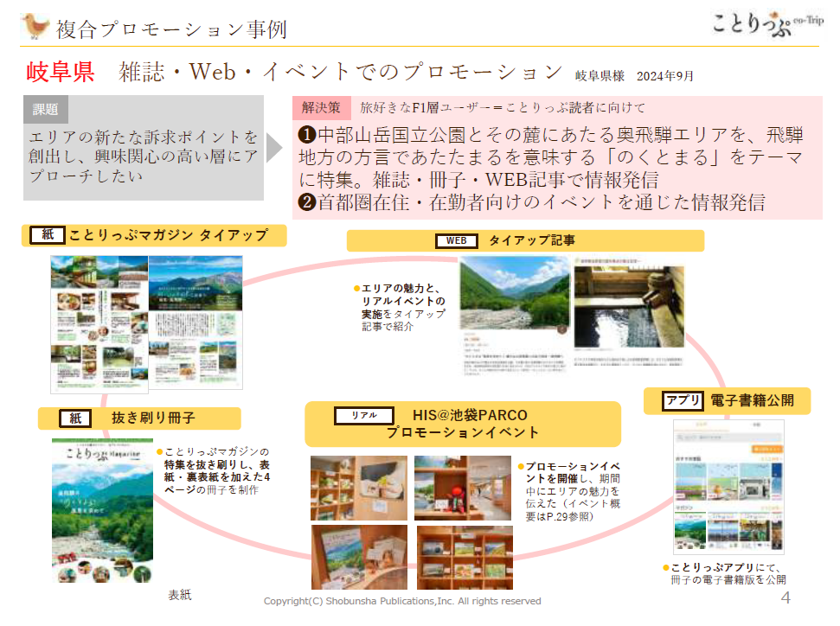
Task: Open the bottom-right event shelf photo
Action: tap(465, 557)
